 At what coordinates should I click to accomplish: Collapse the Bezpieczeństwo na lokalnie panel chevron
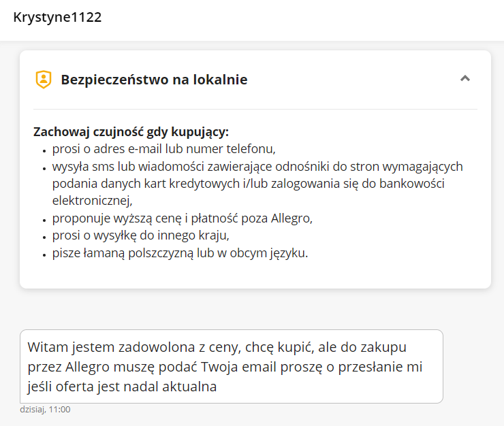[464, 78]
